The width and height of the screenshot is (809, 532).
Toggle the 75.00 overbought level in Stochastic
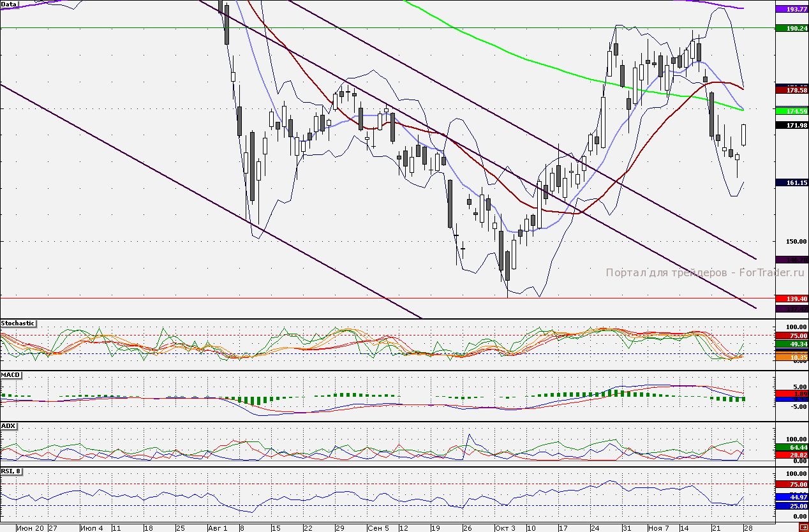coord(791,335)
